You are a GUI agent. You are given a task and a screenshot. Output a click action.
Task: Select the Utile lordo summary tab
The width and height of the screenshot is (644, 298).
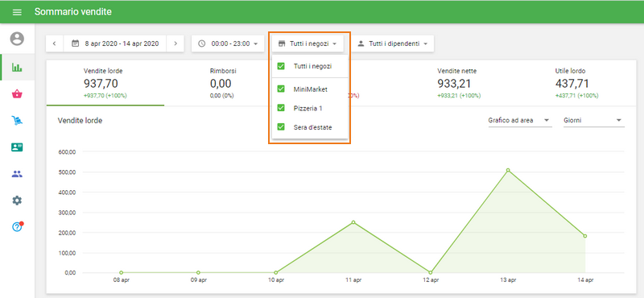[576, 83]
